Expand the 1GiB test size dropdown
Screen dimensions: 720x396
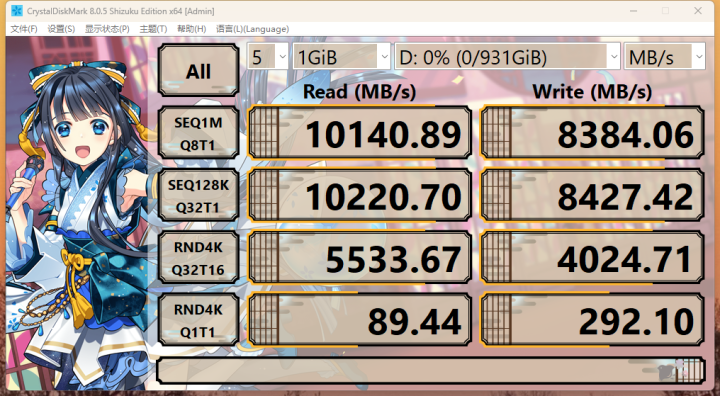coord(342,57)
